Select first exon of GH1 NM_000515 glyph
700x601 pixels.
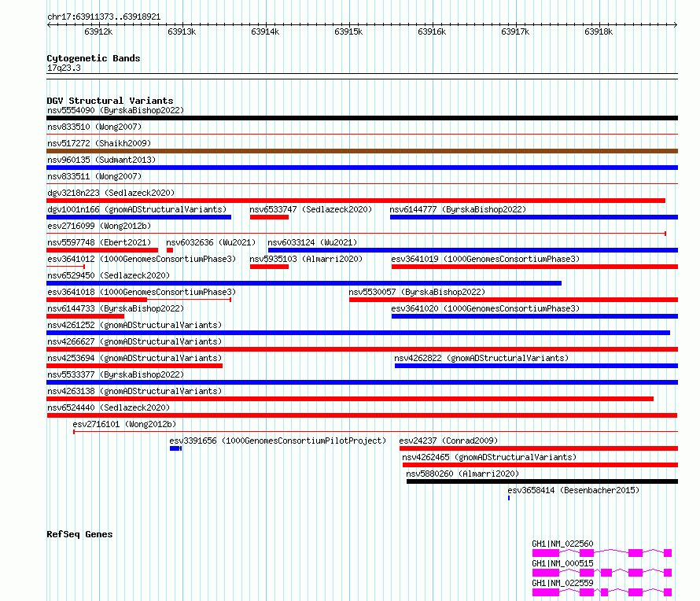(546, 573)
